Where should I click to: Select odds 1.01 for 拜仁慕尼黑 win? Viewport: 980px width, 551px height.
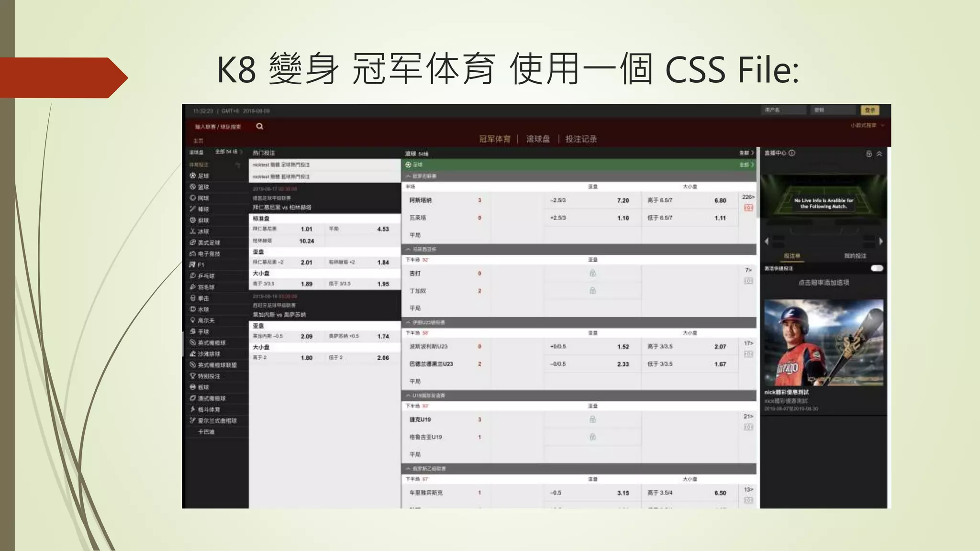(306, 229)
